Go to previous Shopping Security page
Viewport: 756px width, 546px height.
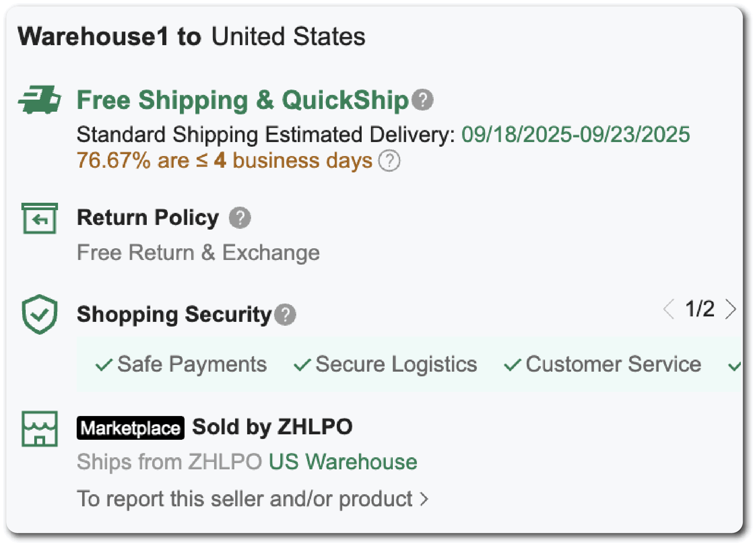[669, 309]
